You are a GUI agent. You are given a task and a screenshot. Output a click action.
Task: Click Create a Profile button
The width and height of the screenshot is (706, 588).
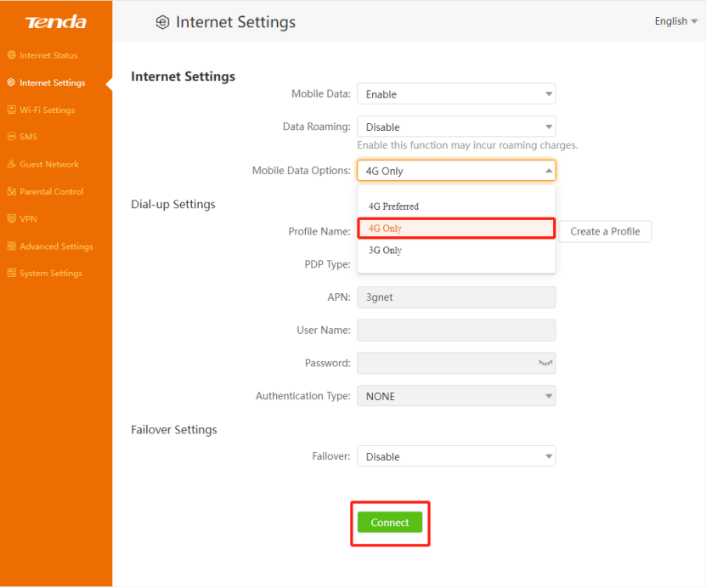605,231
